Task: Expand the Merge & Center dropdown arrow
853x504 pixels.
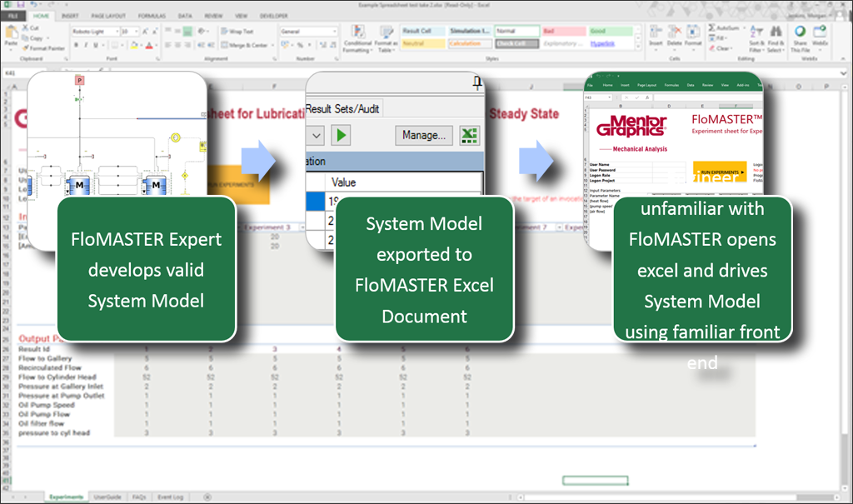Action: (x=272, y=45)
